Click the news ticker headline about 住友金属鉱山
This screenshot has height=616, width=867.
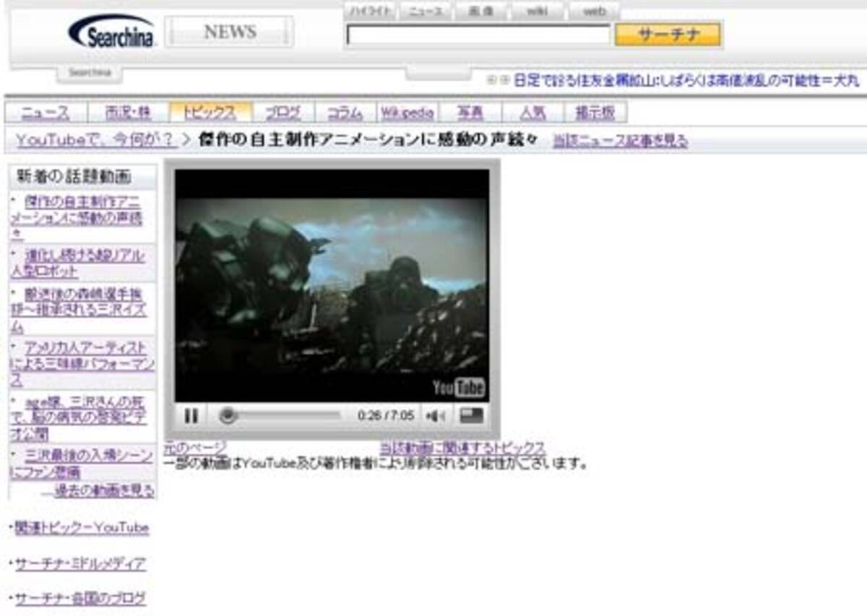[686, 80]
